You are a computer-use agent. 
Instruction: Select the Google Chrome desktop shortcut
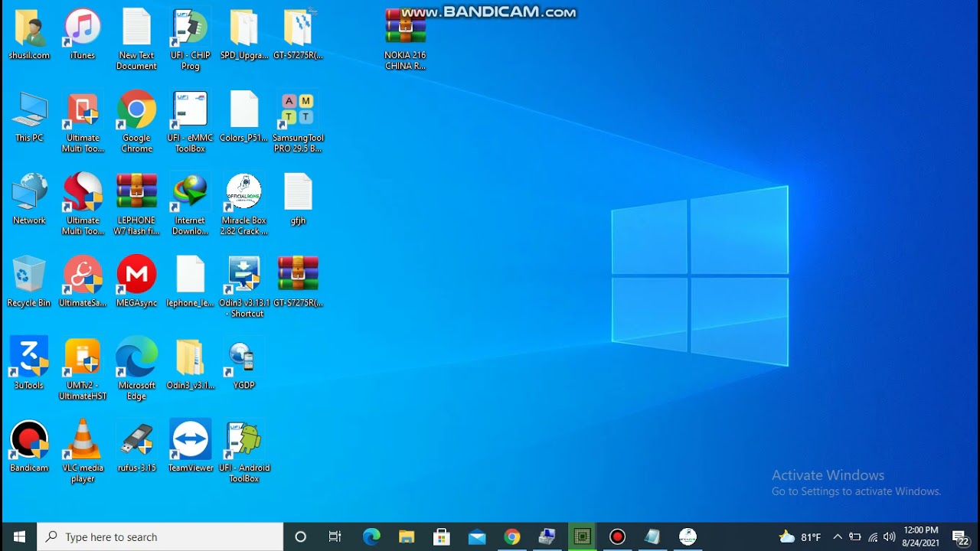click(x=136, y=122)
